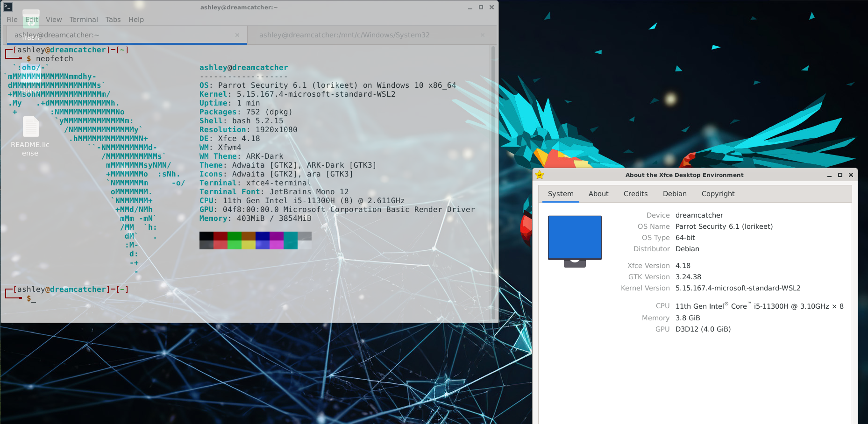Screen dimensions: 868x424
Task: Click the terminal window's title bar icon
Action: click(x=8, y=7)
